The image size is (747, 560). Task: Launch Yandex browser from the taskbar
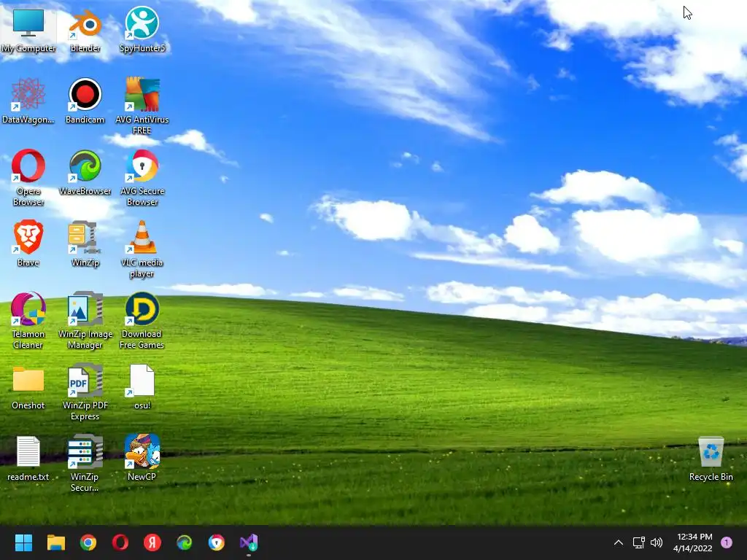[152, 542]
